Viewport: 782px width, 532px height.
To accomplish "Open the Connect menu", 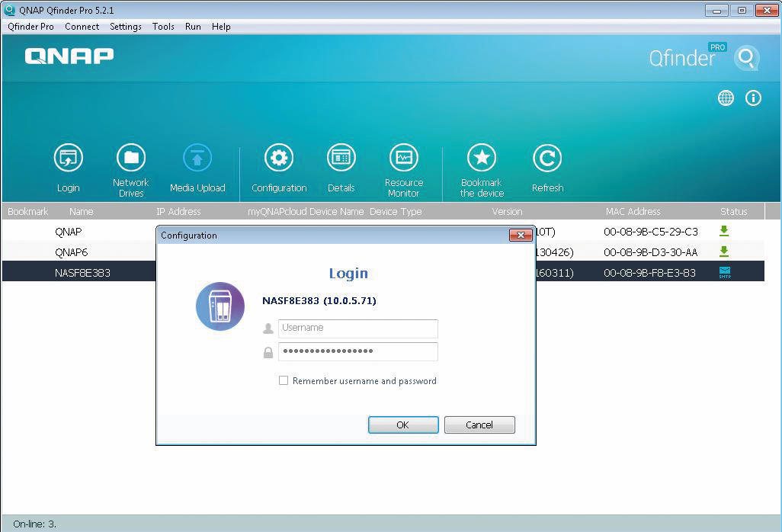I will 82,27.
